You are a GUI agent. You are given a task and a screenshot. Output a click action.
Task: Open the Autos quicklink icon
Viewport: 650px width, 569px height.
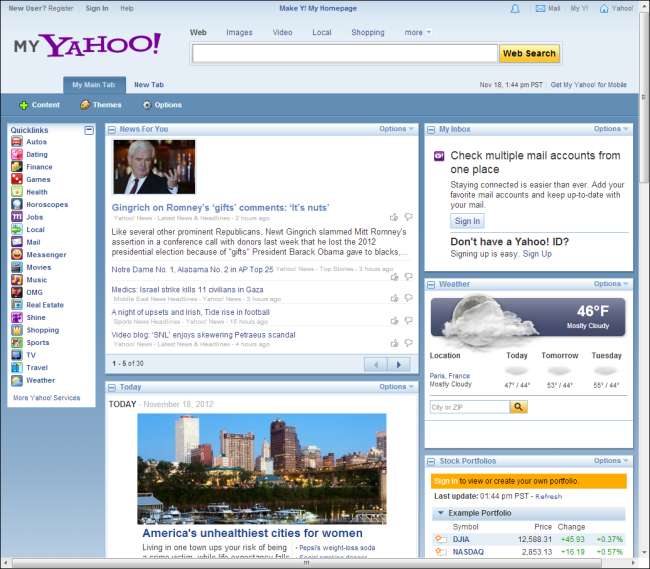(x=17, y=142)
